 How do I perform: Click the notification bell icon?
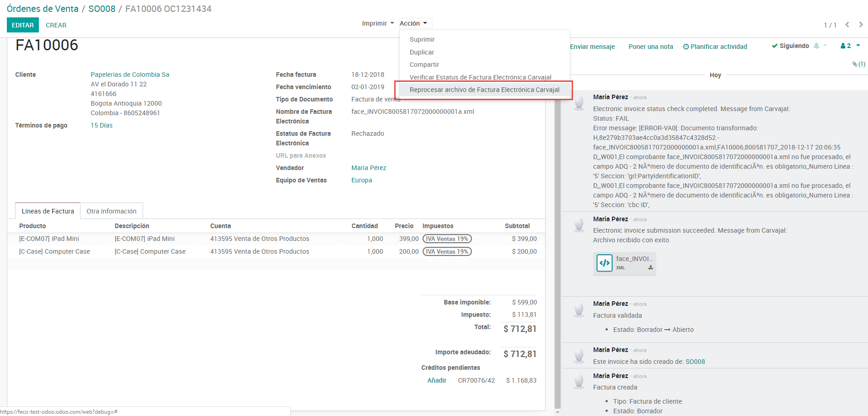816,46
